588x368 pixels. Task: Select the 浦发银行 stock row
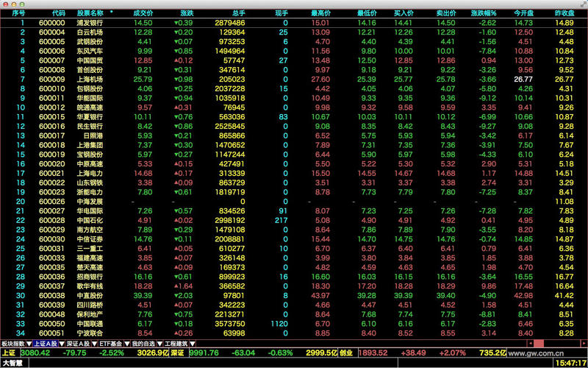point(294,23)
